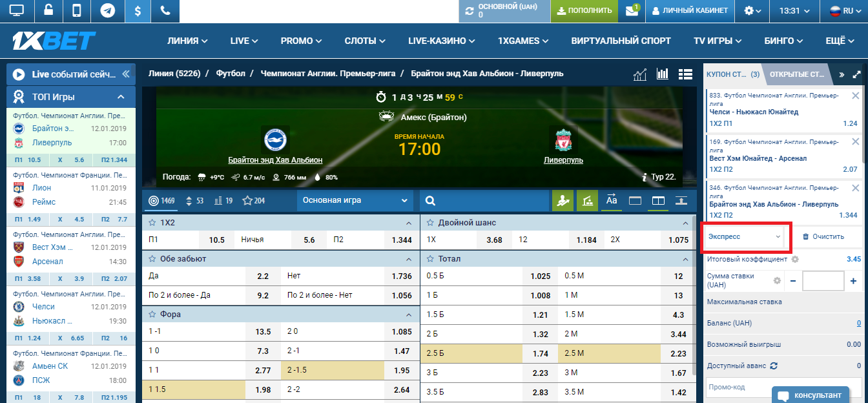Open ЛИЧНЫЙ КАБИНЕТ account button
The image size is (868, 403).
690,11
